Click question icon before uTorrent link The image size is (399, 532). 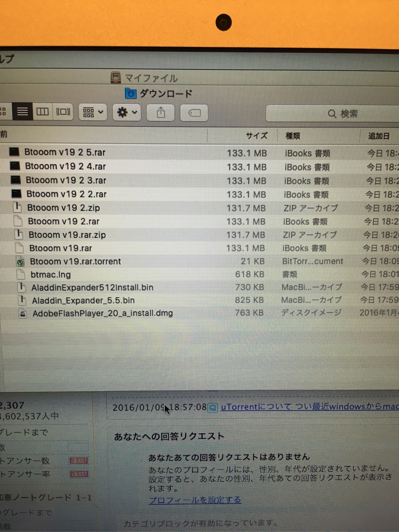[x=213, y=408]
